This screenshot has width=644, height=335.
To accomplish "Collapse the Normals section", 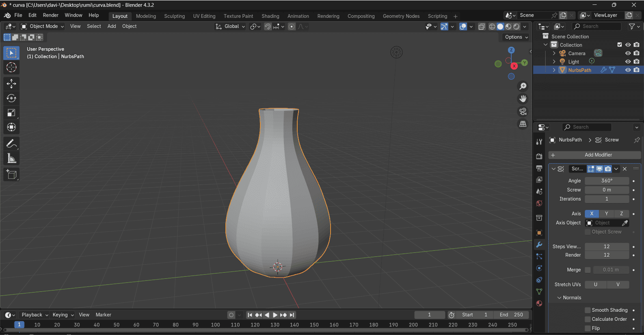I will pos(559,298).
